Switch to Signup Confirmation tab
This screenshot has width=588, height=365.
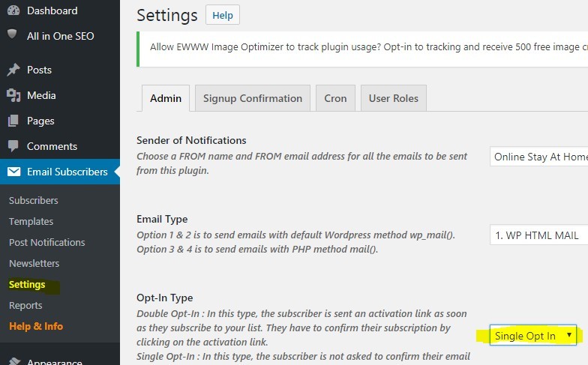pos(252,98)
